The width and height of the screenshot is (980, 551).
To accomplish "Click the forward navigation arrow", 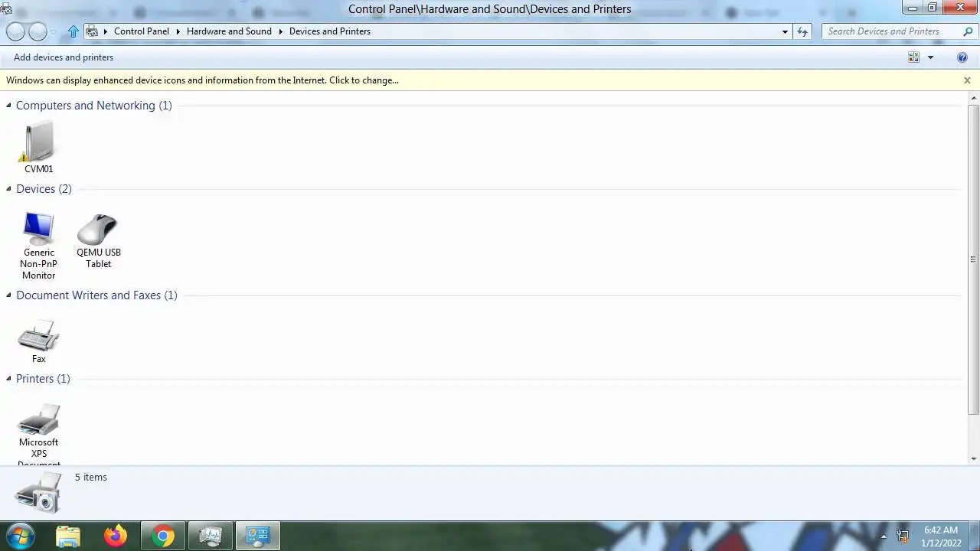I will click(38, 31).
